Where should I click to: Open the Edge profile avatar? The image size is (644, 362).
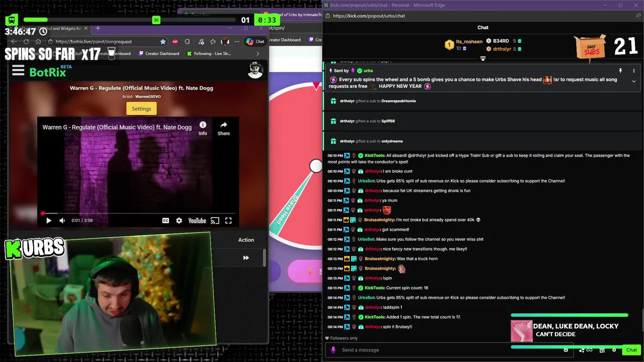point(225,42)
